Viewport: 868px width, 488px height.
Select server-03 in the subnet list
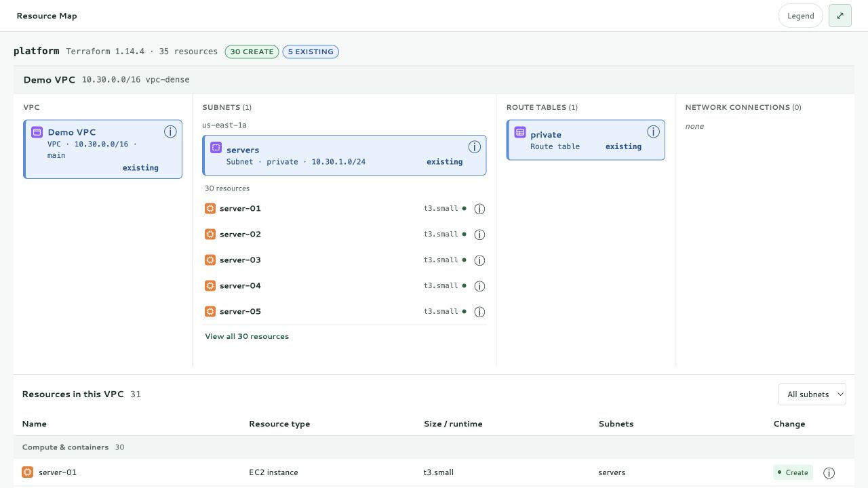[x=345, y=260]
